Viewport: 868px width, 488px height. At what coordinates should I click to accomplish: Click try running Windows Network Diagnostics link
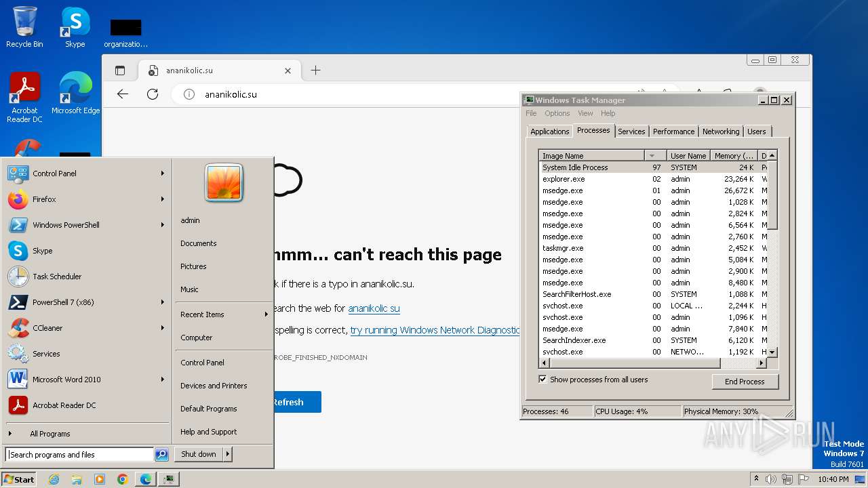click(435, 330)
